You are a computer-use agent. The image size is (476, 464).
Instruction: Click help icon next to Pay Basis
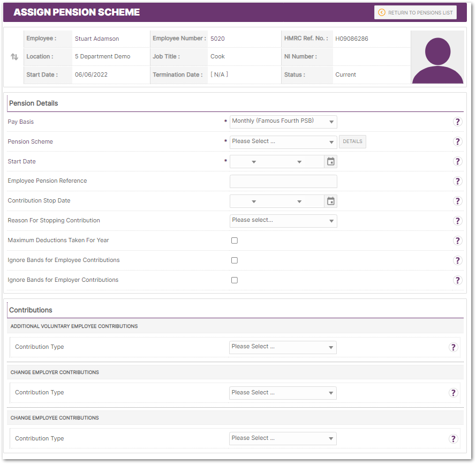pos(457,122)
